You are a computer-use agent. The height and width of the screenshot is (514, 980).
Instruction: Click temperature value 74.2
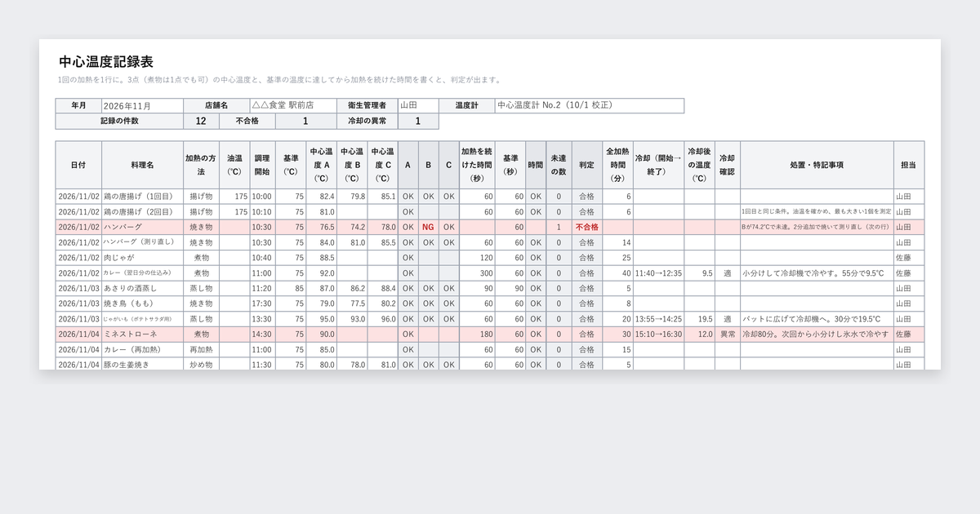point(352,227)
